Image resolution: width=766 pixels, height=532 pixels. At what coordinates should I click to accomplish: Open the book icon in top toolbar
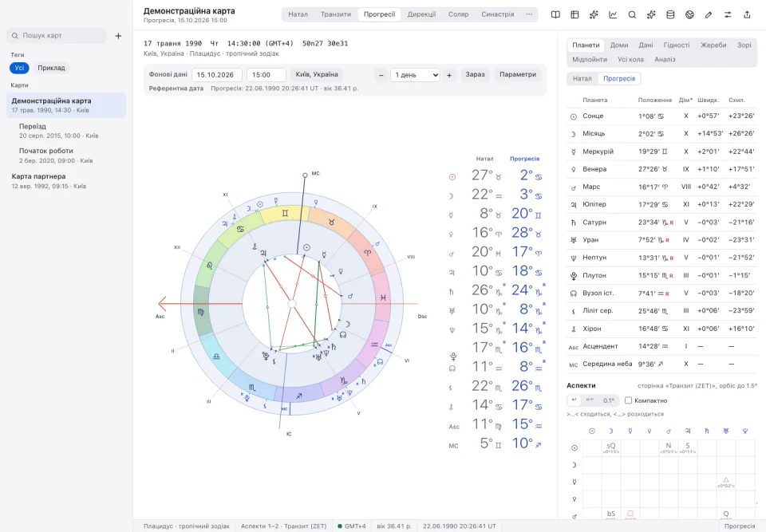click(x=555, y=14)
